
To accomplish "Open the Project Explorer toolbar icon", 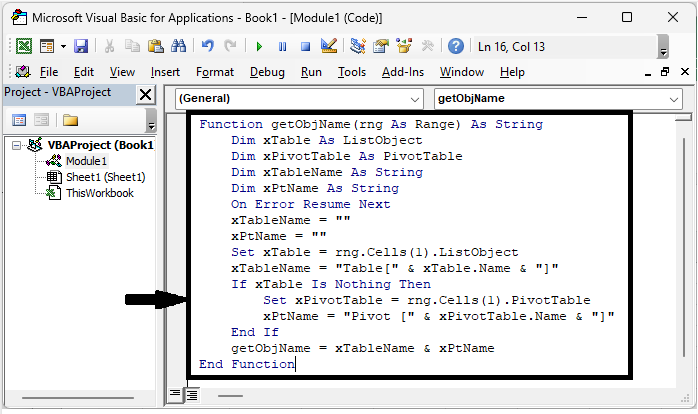I will coord(357,46).
